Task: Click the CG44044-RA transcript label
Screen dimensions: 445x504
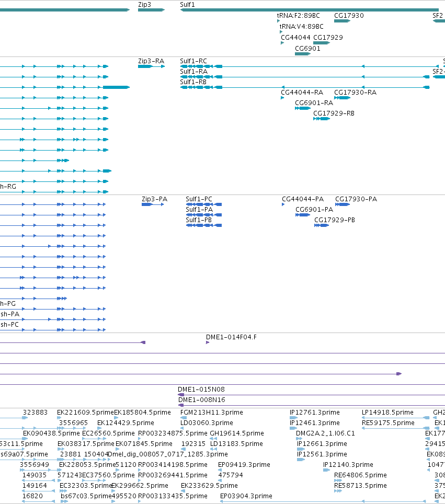Action: click(x=302, y=92)
